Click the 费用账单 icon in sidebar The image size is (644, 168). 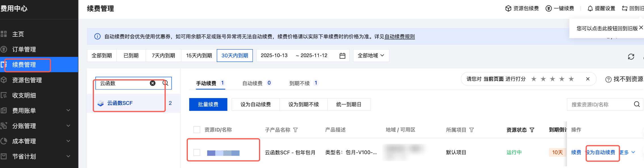tap(4, 110)
